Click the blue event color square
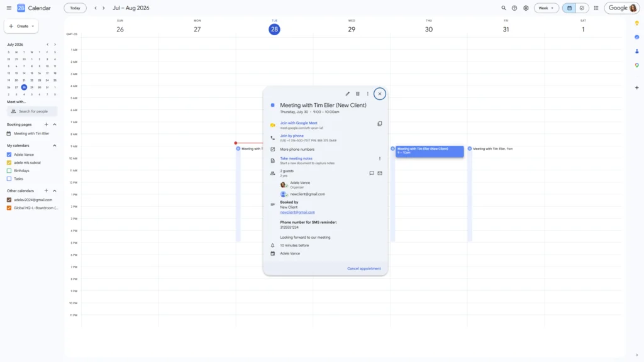Screen dimensions: 644x362 pos(272,106)
